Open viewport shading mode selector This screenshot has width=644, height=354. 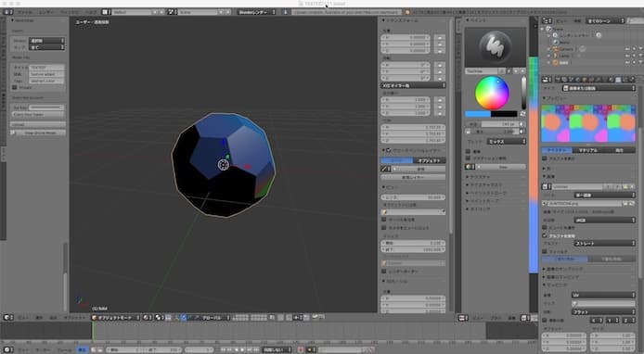pos(148,318)
